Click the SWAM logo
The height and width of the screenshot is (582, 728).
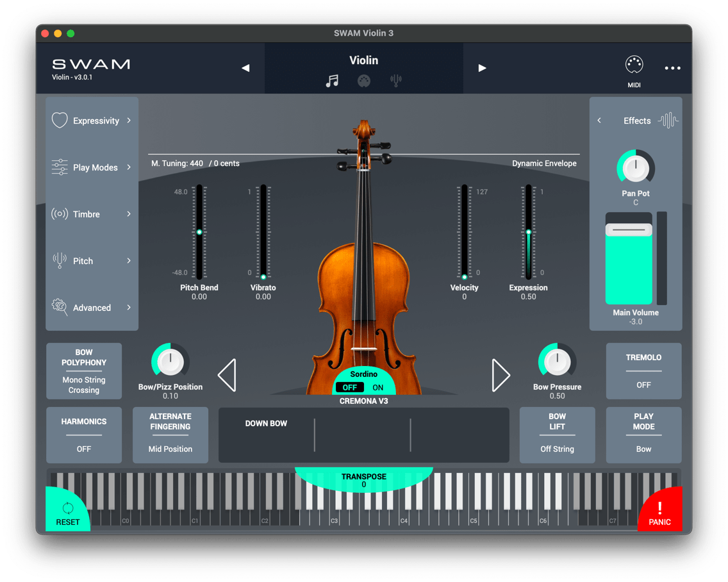point(91,64)
